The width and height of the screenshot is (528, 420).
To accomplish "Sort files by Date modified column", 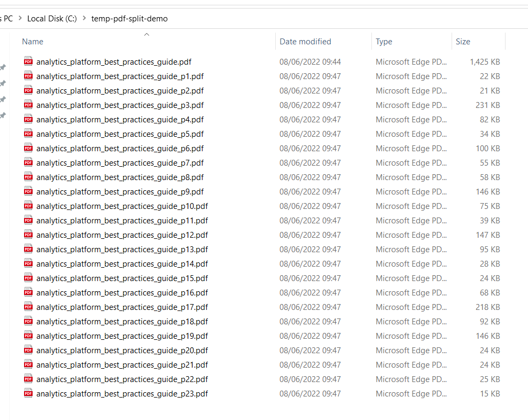I will coord(306,42).
